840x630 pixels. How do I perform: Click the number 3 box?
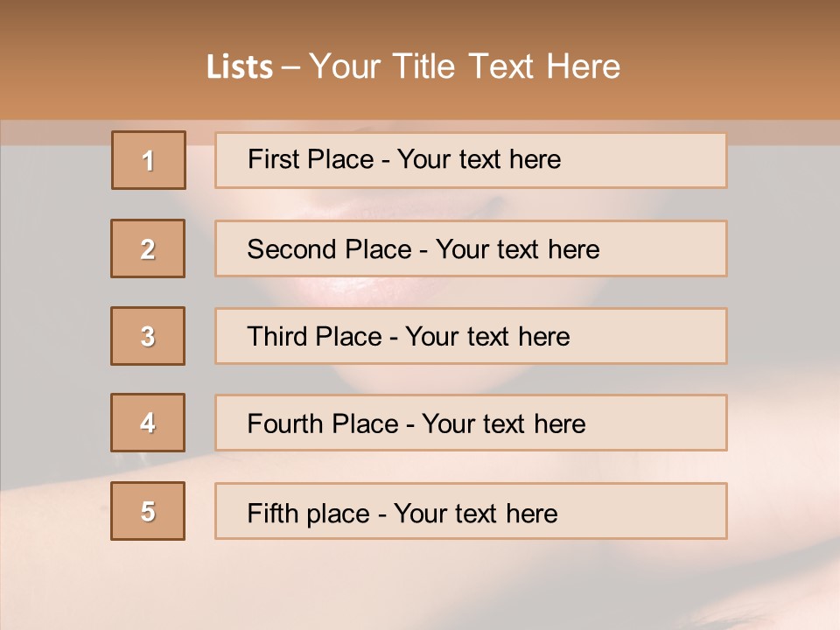148,336
